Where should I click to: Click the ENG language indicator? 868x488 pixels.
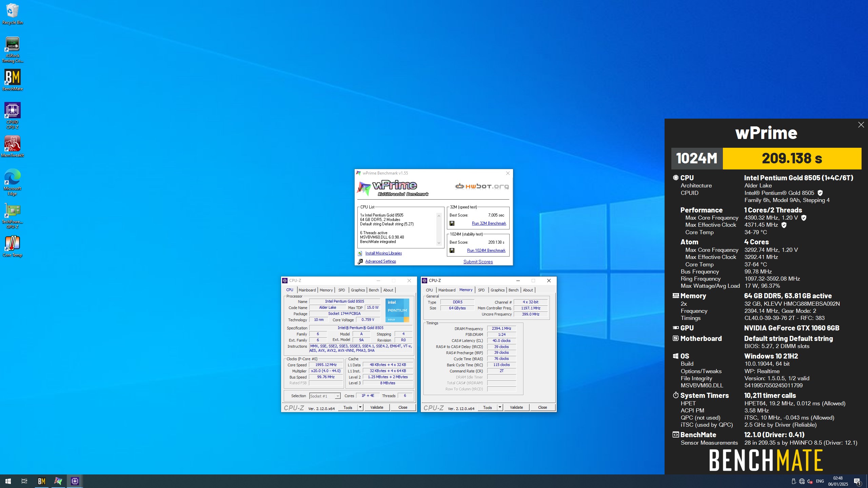[x=820, y=481]
